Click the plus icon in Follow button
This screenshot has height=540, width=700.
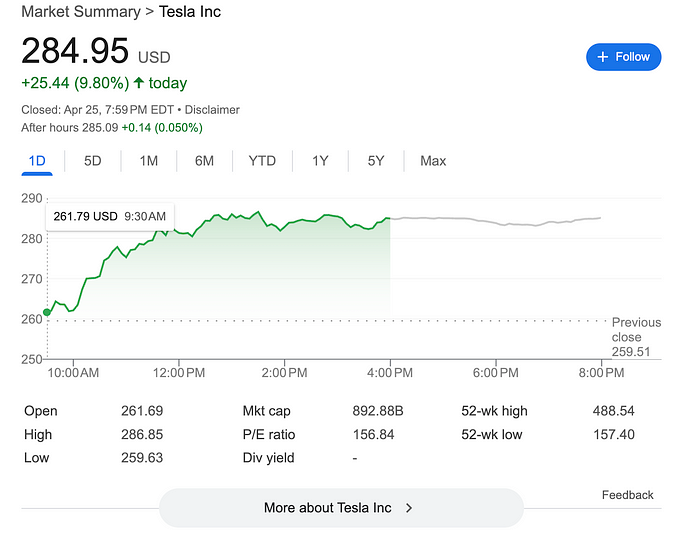(602, 57)
